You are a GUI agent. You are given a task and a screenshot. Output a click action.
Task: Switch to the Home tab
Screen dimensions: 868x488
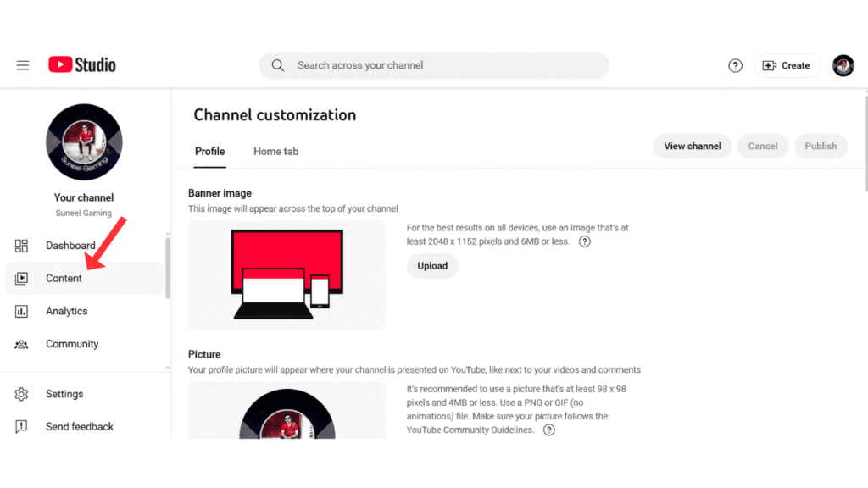275,151
